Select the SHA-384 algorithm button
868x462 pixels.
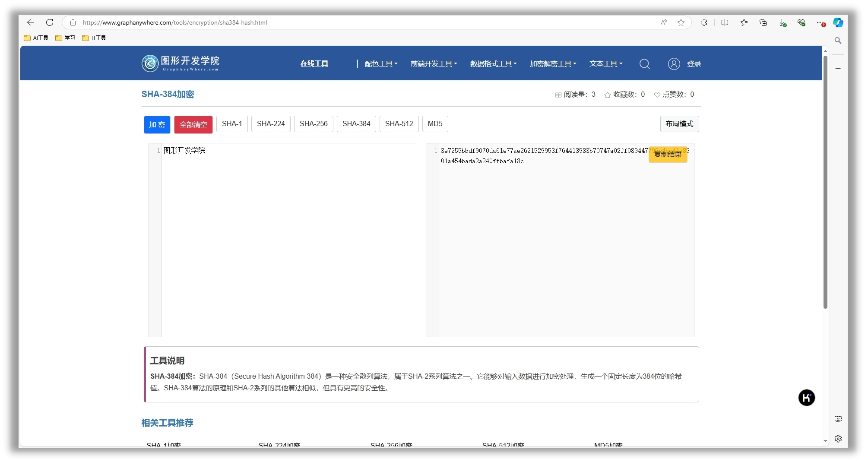[x=356, y=124]
